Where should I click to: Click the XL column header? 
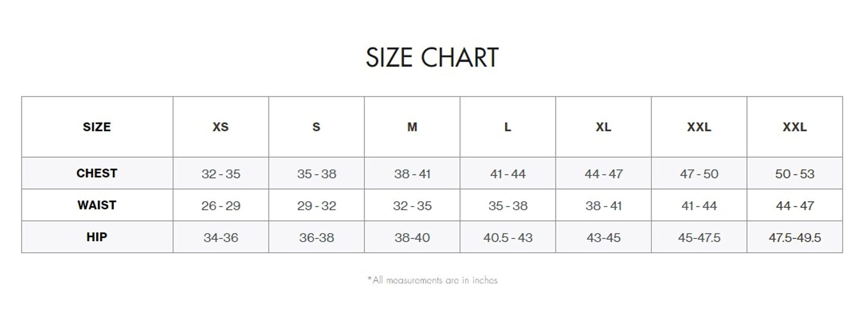point(603,127)
